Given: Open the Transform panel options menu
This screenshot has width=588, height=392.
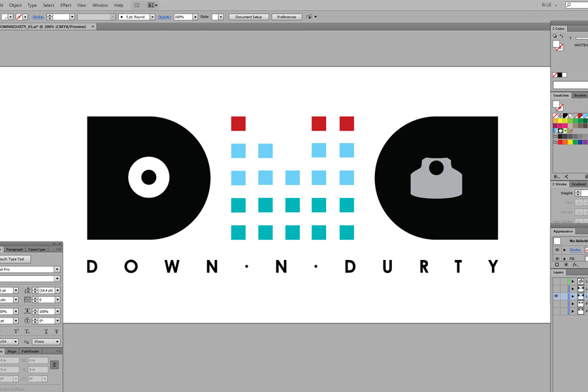Looking at the screenshot, I should coord(58,351).
